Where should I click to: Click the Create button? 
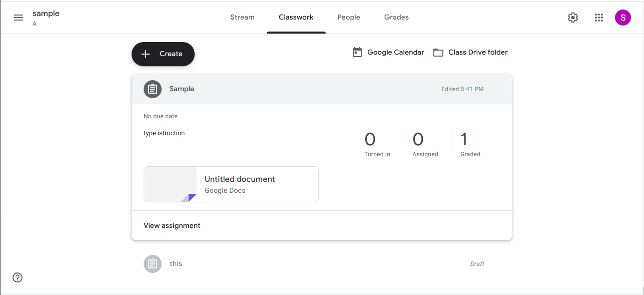(x=163, y=54)
